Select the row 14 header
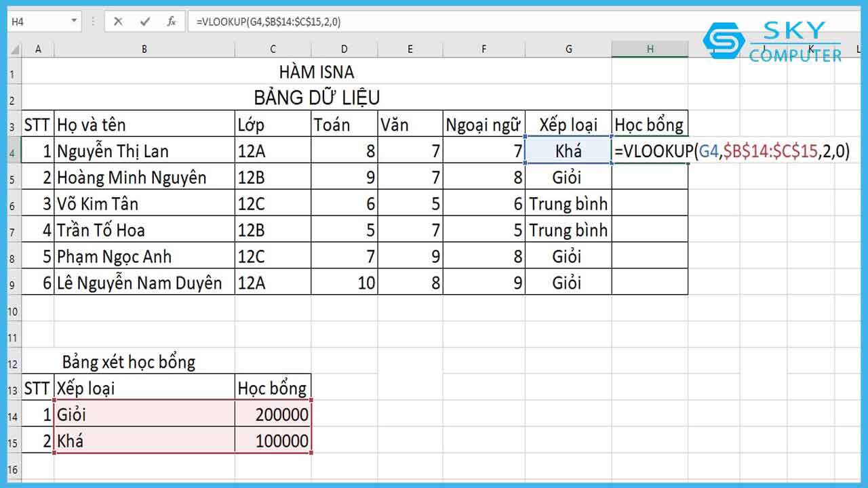Viewport: 868px width, 488px height. point(14,415)
